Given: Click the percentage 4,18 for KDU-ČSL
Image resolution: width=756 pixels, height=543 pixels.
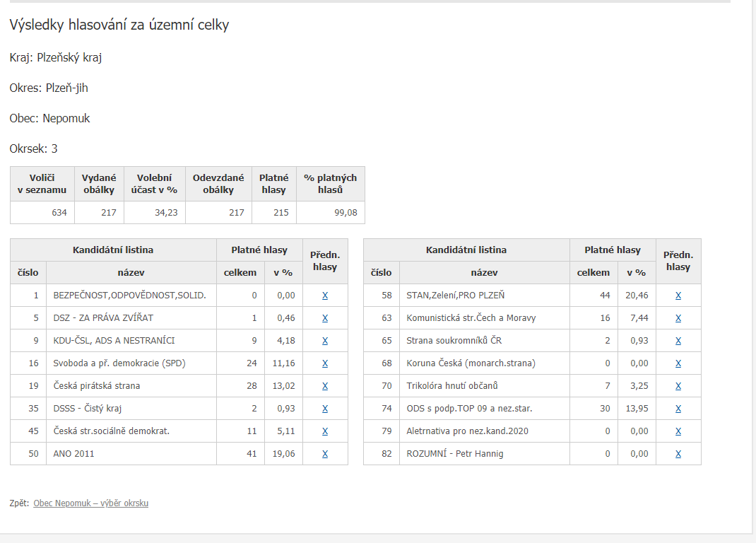Looking at the screenshot, I should 286,341.
